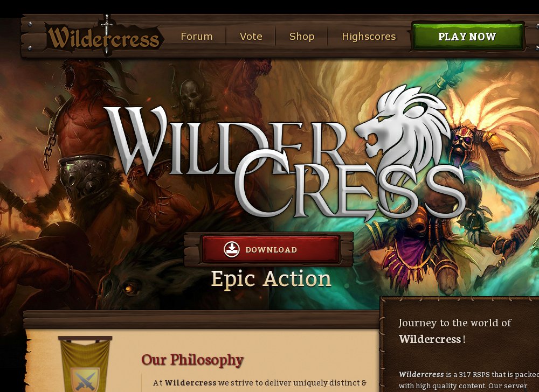Click the yellow hanging banner flag
This screenshot has width=539, height=392.
coord(85,365)
